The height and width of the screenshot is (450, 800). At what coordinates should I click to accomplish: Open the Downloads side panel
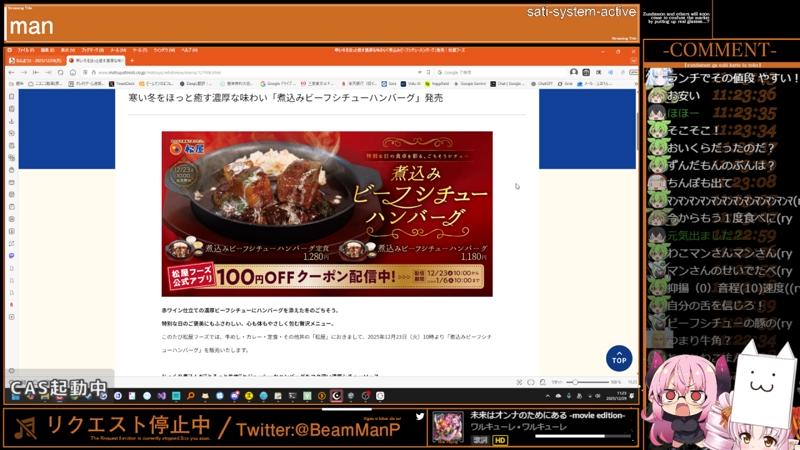pyautogui.click(x=11, y=121)
